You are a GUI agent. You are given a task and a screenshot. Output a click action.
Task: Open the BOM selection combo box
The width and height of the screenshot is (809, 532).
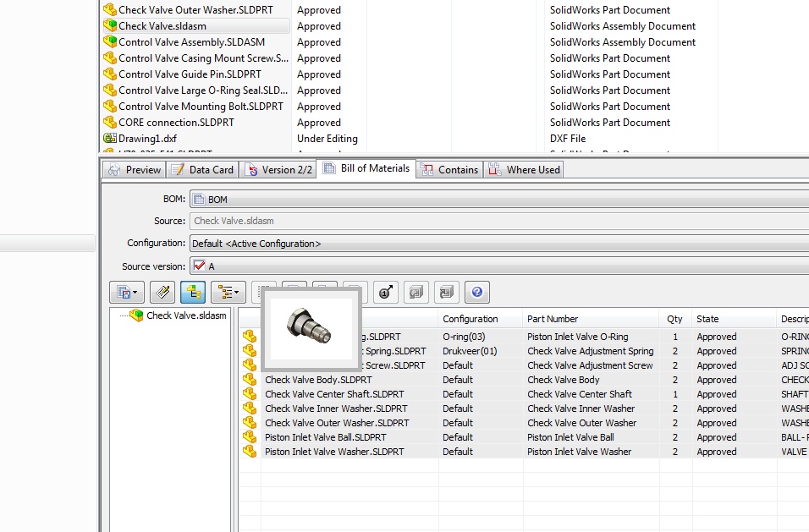pos(499,200)
